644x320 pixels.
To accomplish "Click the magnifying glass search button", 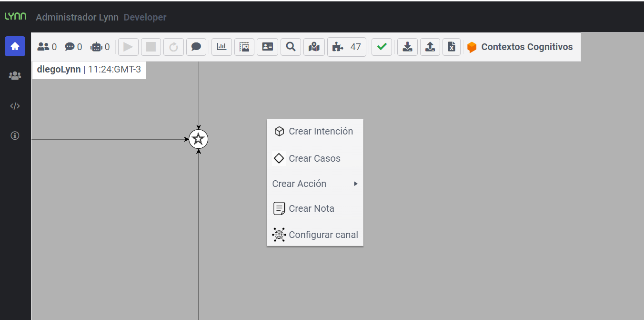I will coord(291,47).
